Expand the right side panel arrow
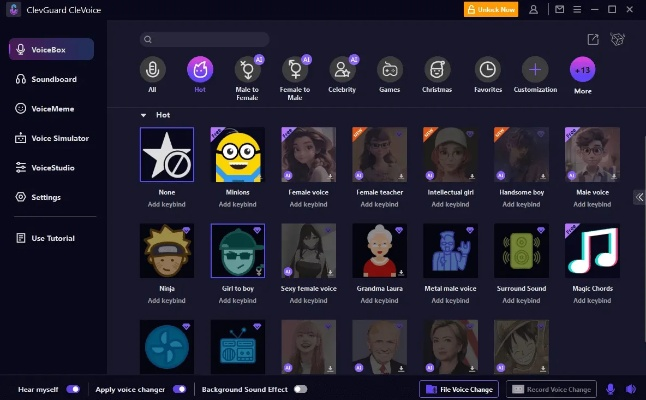The height and width of the screenshot is (400, 646). (x=639, y=197)
